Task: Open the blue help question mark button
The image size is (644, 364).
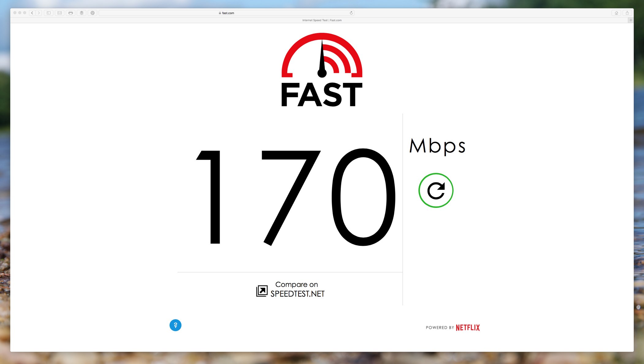Action: coord(175,325)
